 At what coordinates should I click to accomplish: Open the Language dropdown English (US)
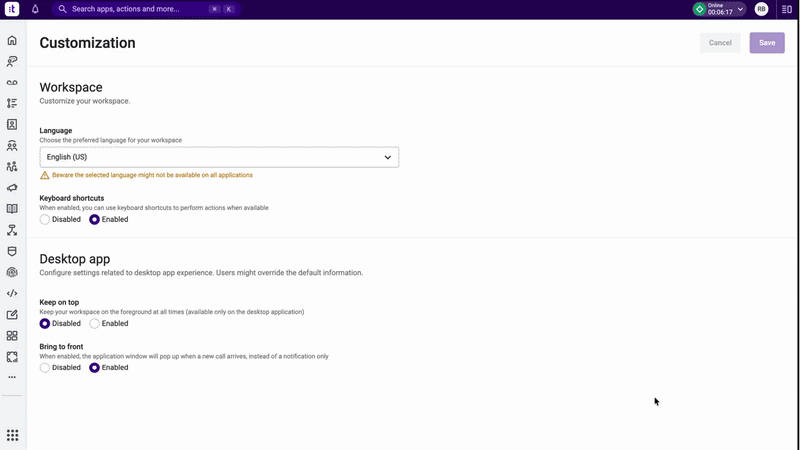pyautogui.click(x=219, y=157)
